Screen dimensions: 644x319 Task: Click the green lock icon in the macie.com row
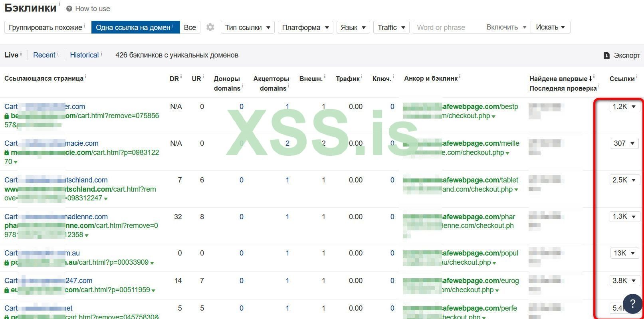pos(7,153)
